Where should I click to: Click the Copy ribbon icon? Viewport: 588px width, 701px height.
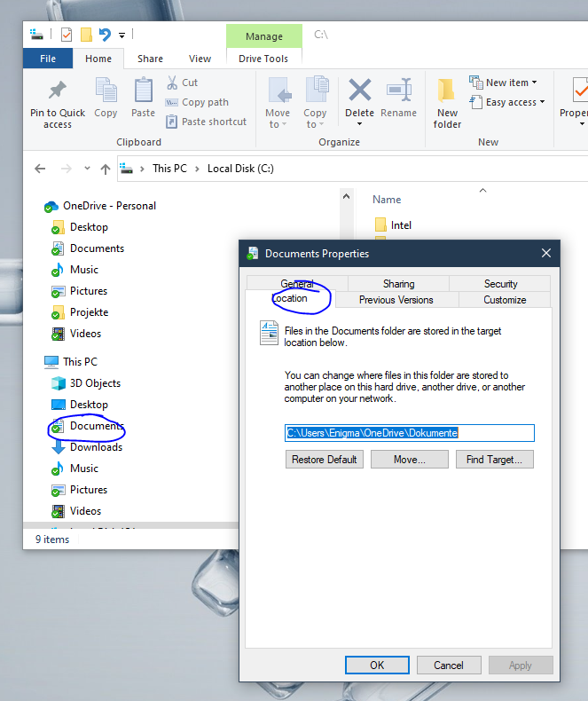pyautogui.click(x=106, y=89)
